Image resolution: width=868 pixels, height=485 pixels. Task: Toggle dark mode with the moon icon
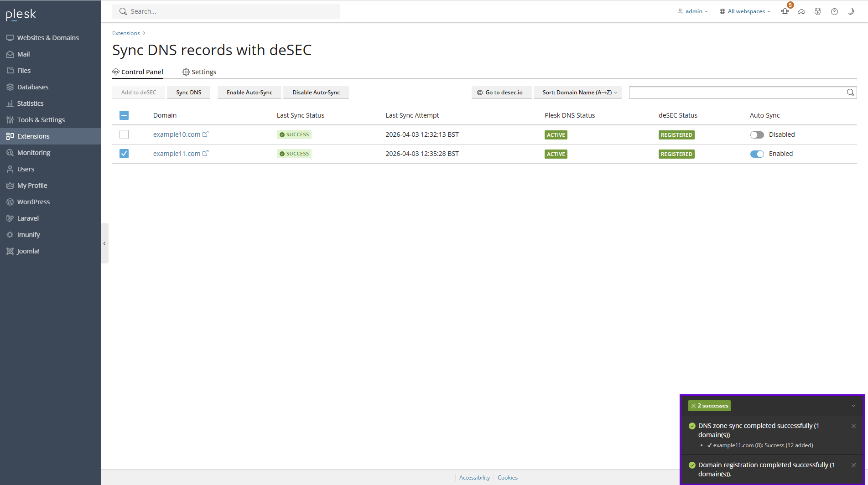tap(851, 11)
